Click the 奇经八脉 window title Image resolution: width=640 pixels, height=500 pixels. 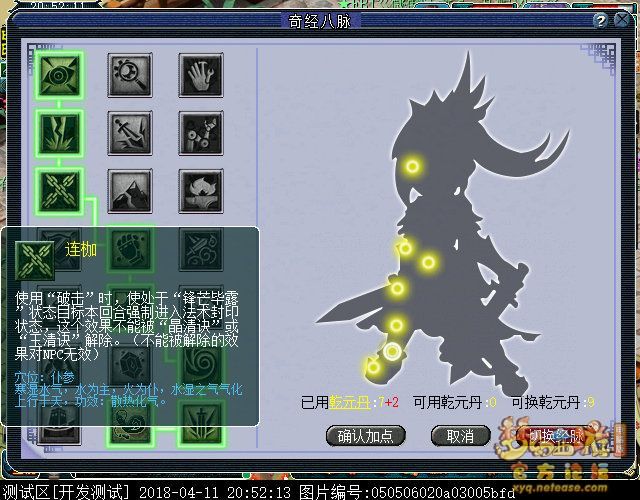tap(320, 21)
